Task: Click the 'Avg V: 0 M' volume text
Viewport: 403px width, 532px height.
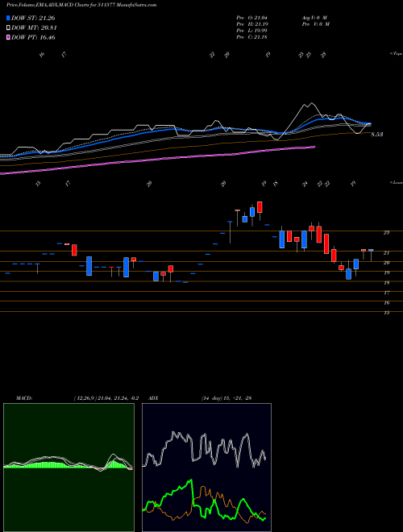Action: [x=314, y=18]
